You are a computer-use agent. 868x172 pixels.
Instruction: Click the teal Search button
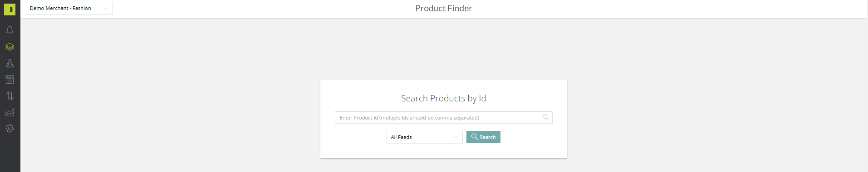483,137
